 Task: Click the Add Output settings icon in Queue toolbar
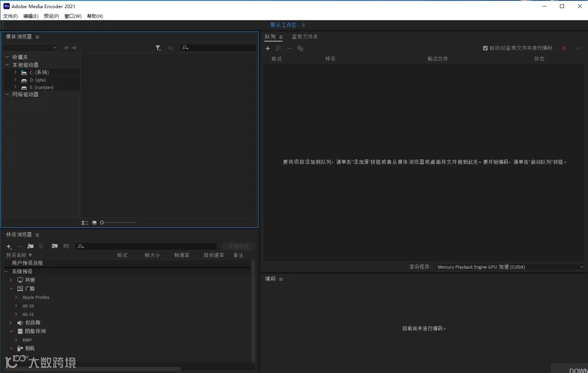pyautogui.click(x=278, y=48)
